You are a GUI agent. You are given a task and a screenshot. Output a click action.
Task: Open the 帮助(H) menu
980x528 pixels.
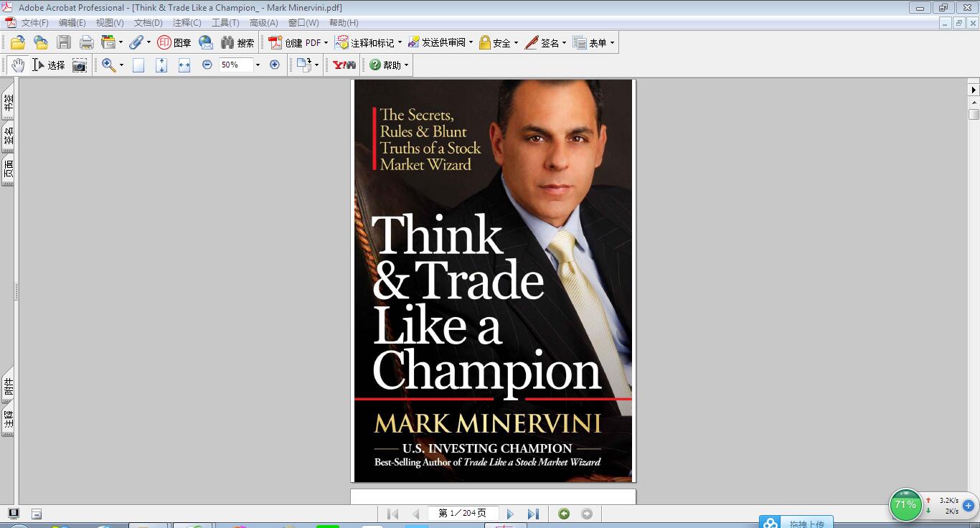click(344, 23)
